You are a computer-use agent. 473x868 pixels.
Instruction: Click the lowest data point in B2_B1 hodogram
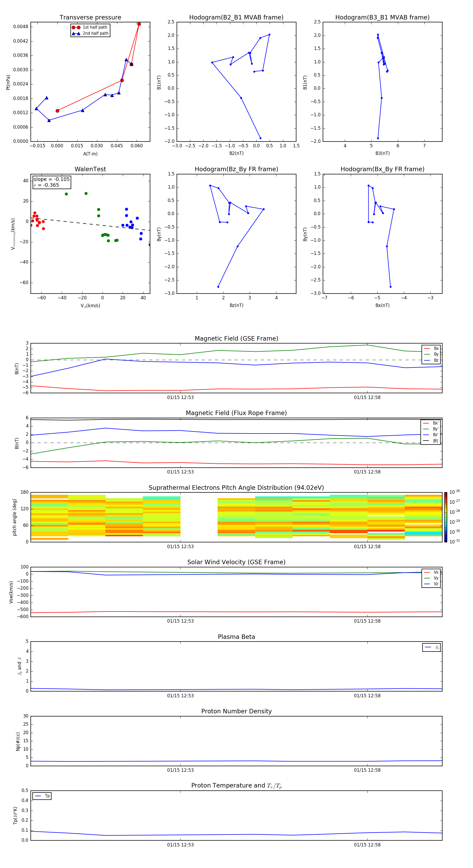[260, 138]
